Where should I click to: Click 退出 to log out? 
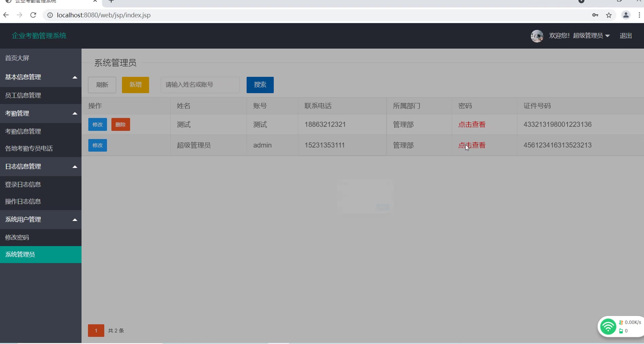pos(626,36)
